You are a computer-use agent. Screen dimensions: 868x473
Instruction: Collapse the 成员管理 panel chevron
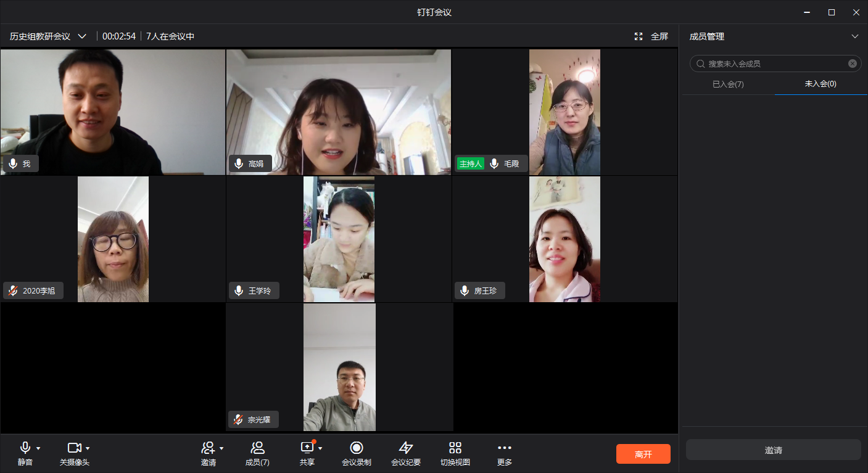[x=854, y=36]
